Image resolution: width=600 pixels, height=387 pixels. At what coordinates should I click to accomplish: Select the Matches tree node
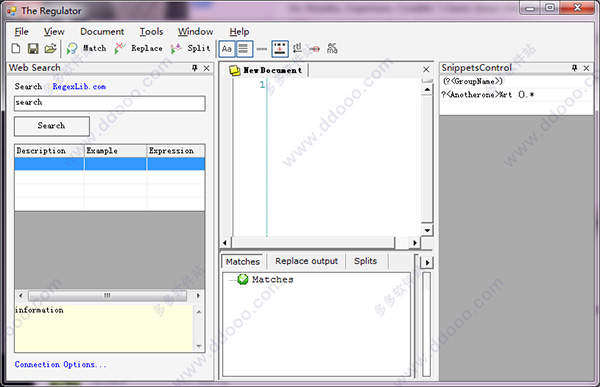click(272, 280)
